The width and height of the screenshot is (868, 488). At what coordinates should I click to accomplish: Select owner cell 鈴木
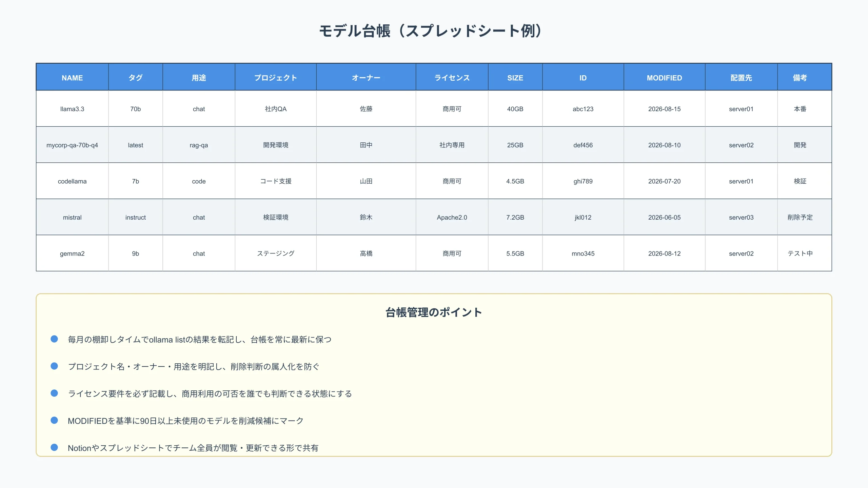click(366, 217)
